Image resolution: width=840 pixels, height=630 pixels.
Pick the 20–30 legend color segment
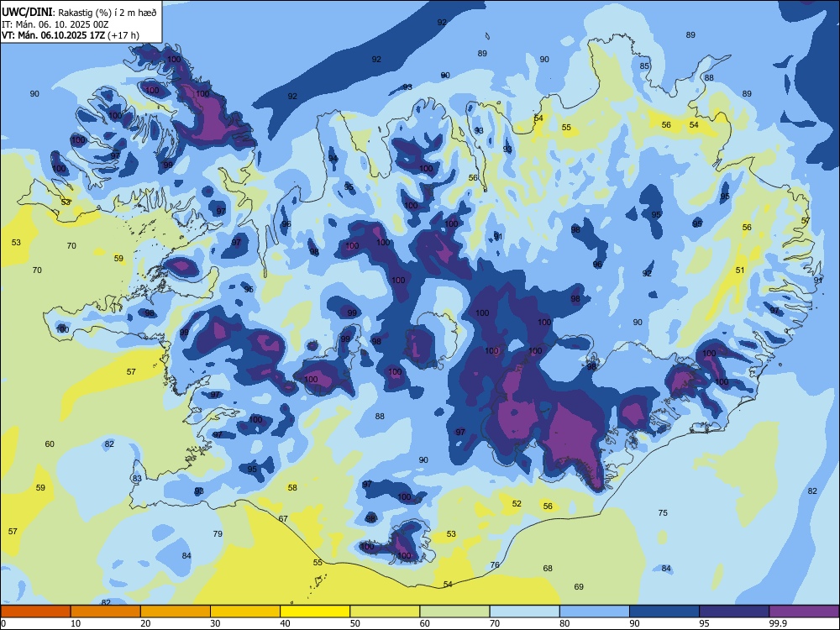click(x=176, y=612)
